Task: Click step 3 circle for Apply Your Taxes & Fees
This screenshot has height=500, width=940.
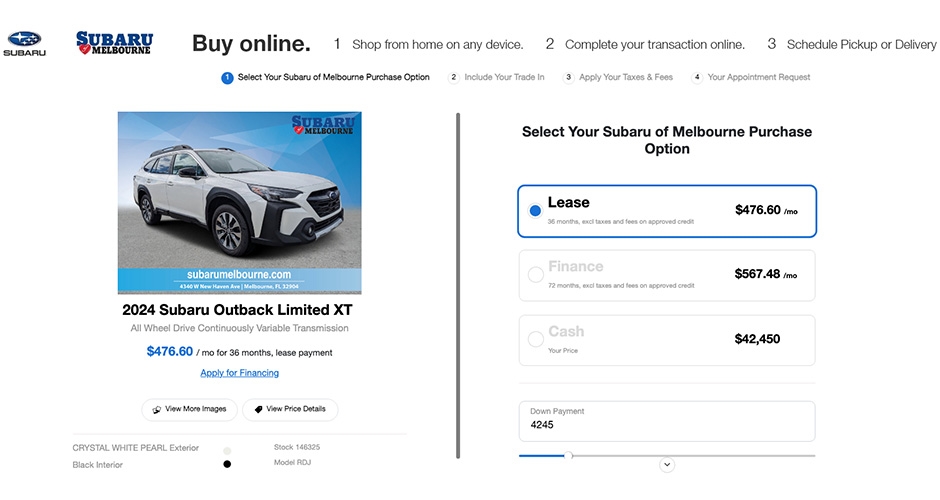Action: click(568, 77)
